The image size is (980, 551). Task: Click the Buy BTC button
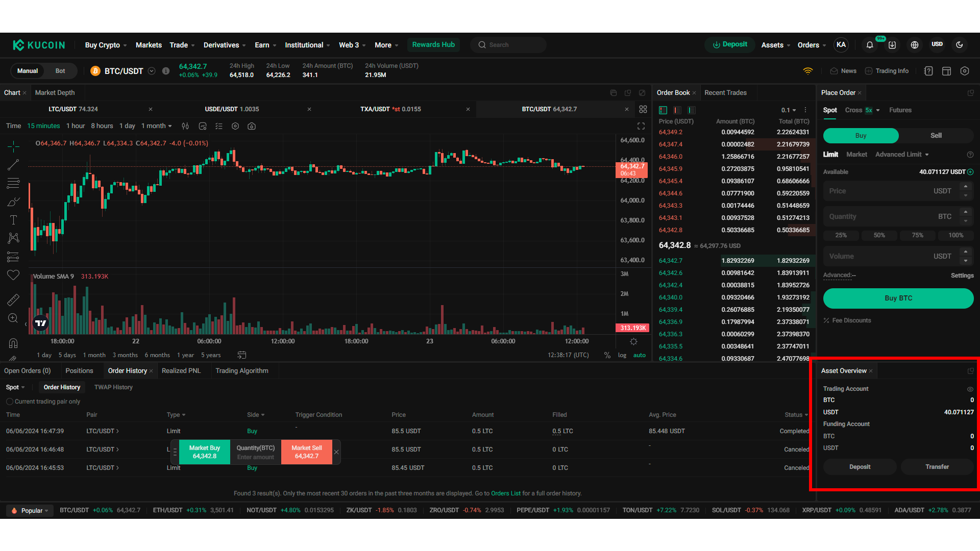click(x=898, y=298)
